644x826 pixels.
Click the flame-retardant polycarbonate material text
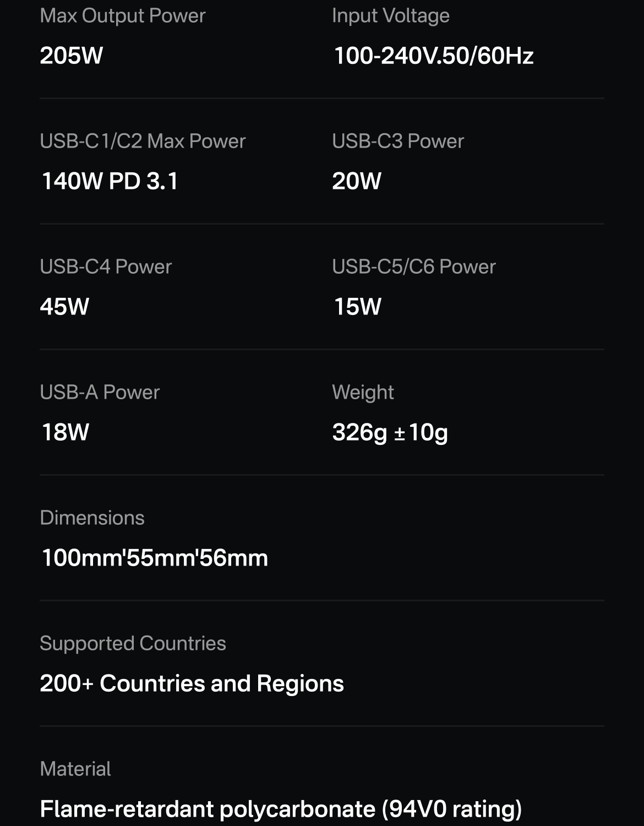click(x=281, y=808)
